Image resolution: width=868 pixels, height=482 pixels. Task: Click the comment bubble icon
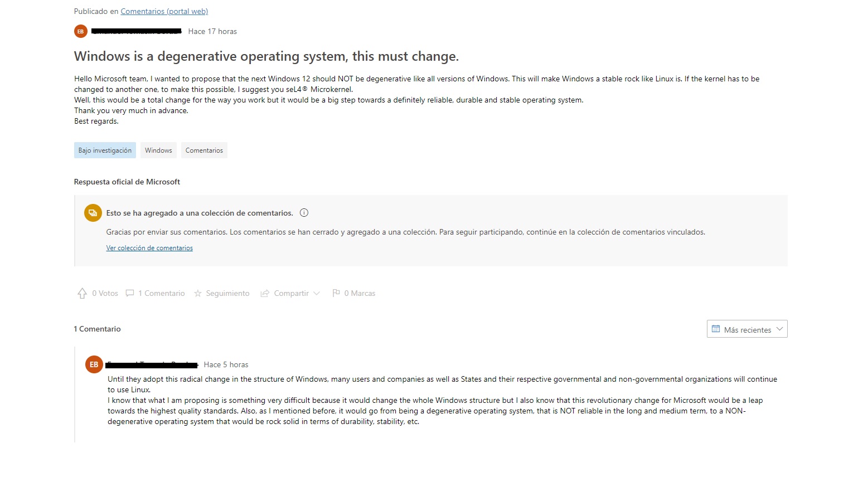(130, 293)
